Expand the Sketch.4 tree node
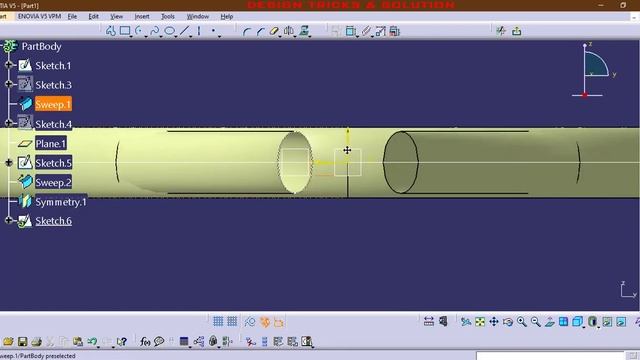The height and width of the screenshot is (360, 640). [9, 122]
